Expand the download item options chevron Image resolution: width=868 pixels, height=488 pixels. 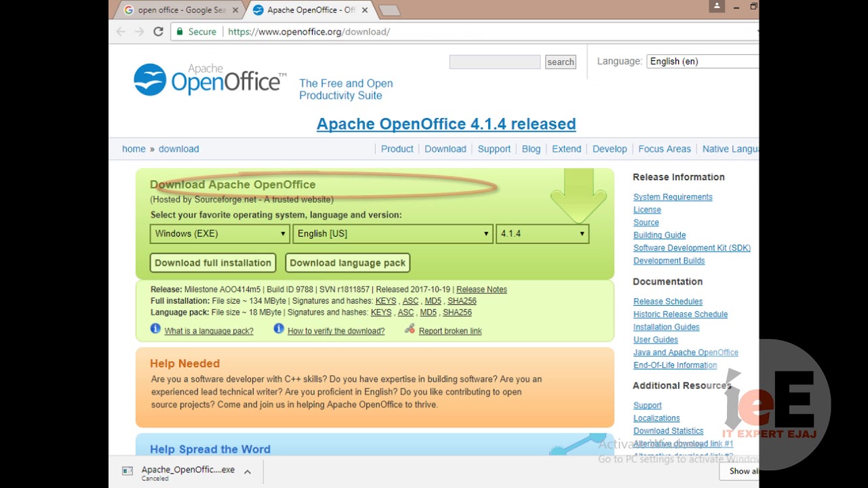(248, 472)
